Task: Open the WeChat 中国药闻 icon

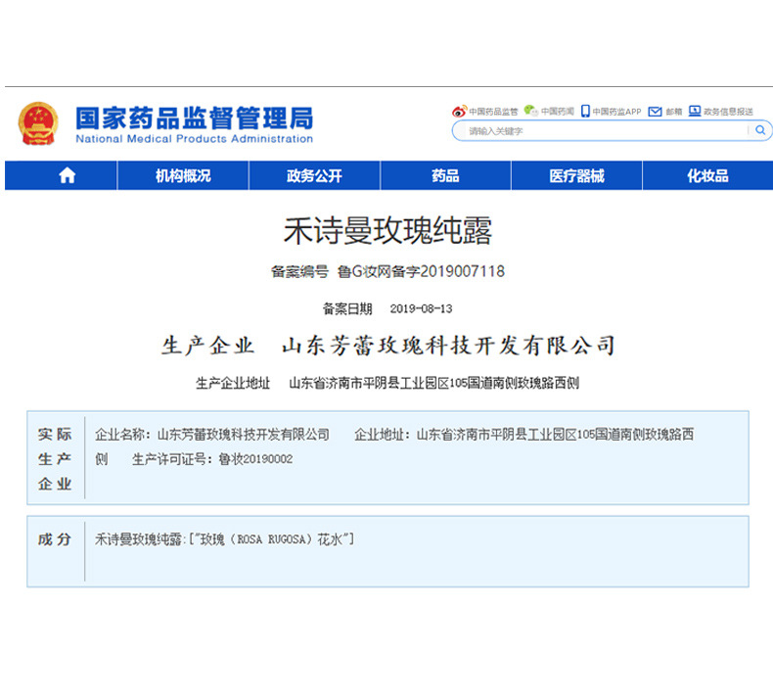Action: point(530,111)
